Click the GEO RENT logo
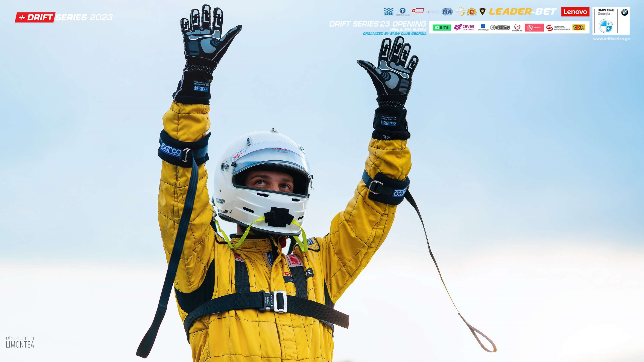The width and height of the screenshot is (644, 362). click(x=579, y=27)
